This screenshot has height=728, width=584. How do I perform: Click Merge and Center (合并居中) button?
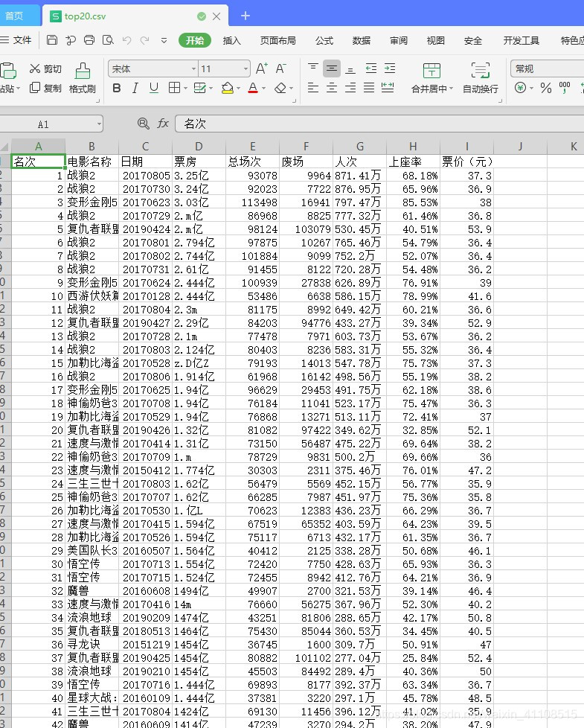(431, 78)
